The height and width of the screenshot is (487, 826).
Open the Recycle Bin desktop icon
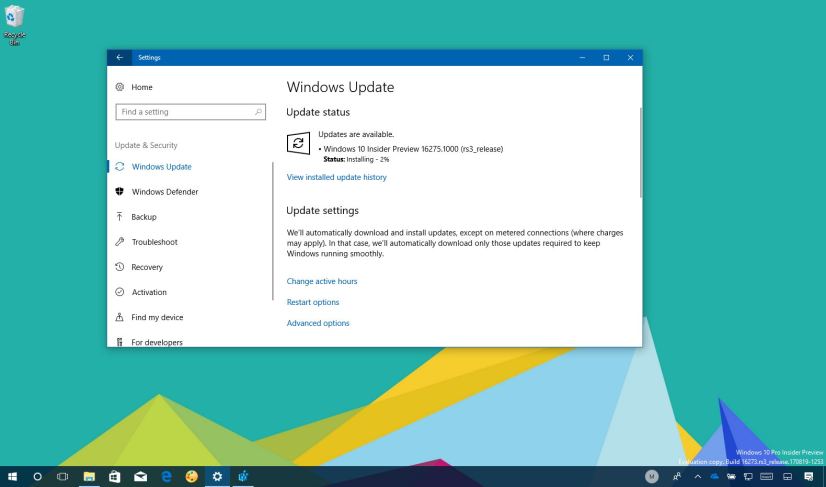14,24
